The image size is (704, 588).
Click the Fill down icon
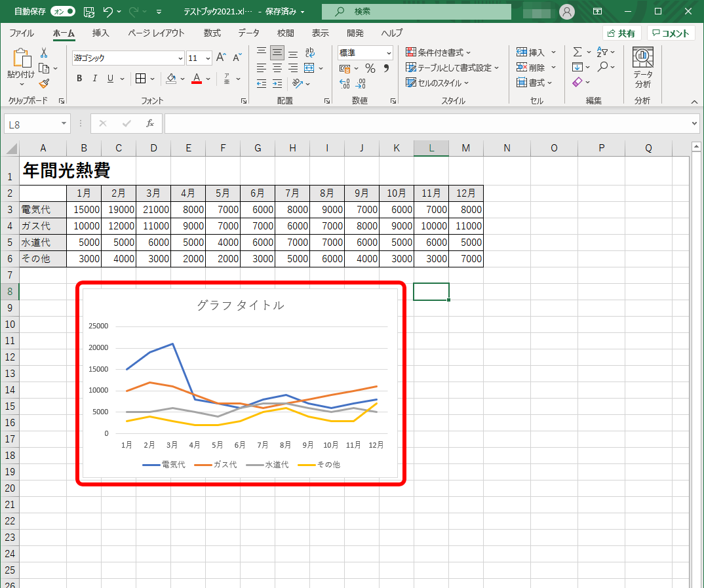tap(577, 68)
